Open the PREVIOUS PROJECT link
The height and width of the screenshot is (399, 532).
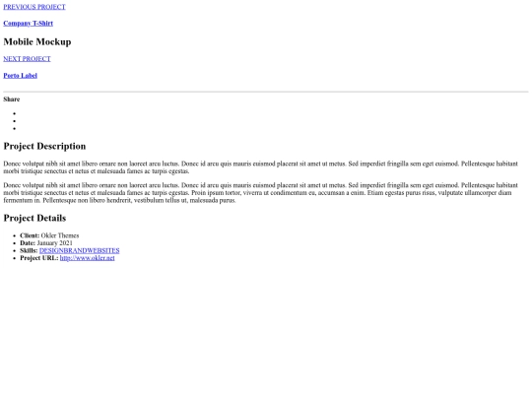(x=34, y=7)
